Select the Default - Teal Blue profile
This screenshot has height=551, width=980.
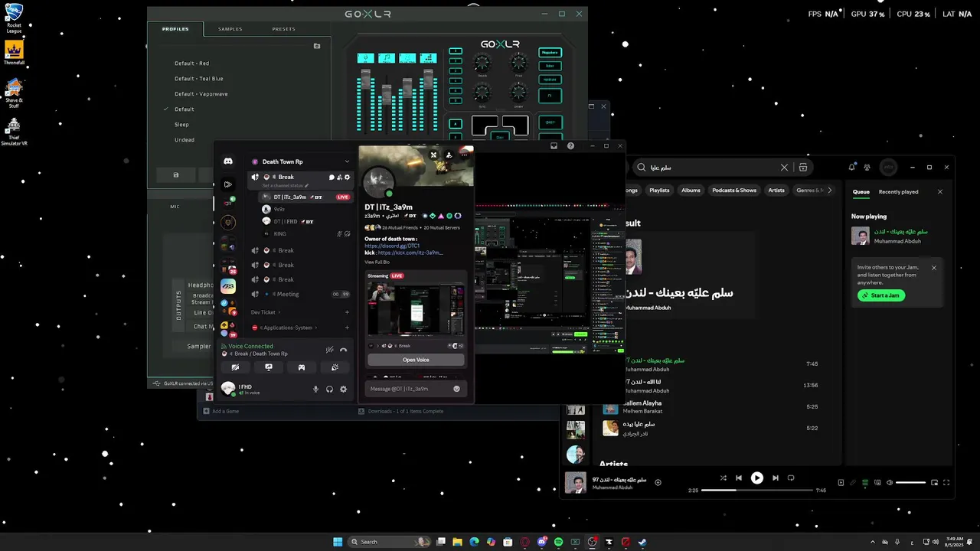199,79
